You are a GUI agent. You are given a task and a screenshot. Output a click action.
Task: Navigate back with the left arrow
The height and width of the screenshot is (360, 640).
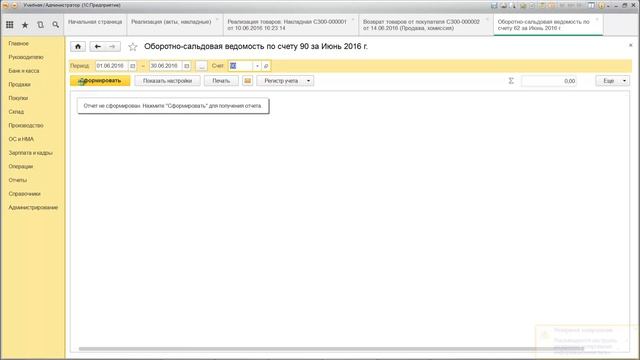coord(97,47)
